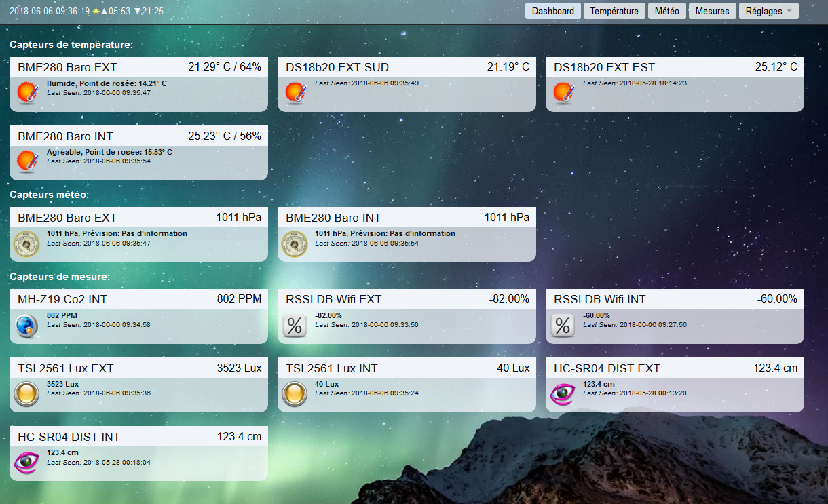Click thermometer icon on BME280 Baro EXT temperature card

point(27,93)
